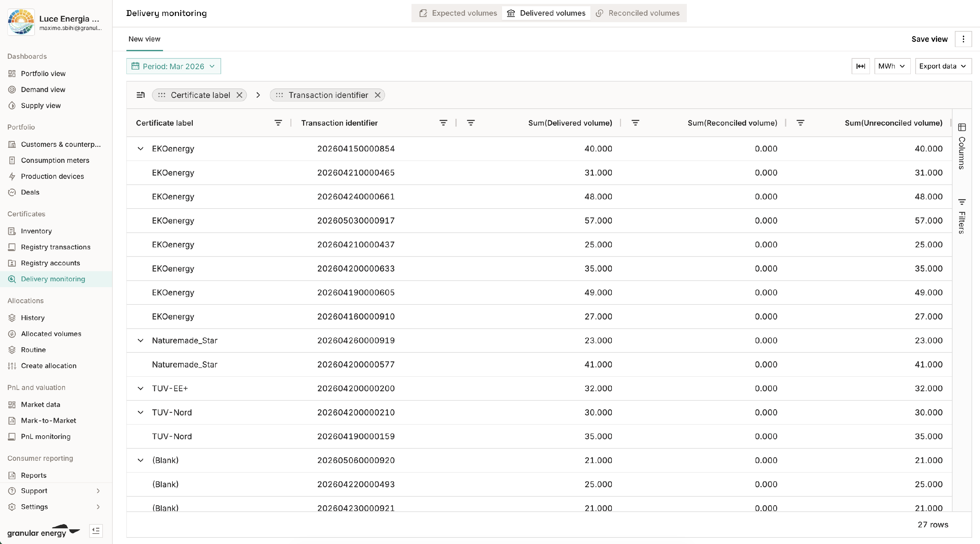
Task: Open the Export data dropdown
Action: point(943,66)
